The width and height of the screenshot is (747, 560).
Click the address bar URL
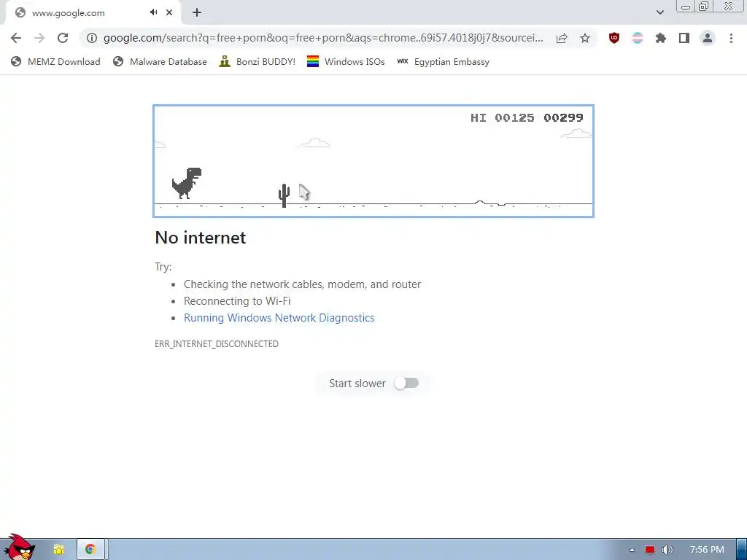pos(323,38)
